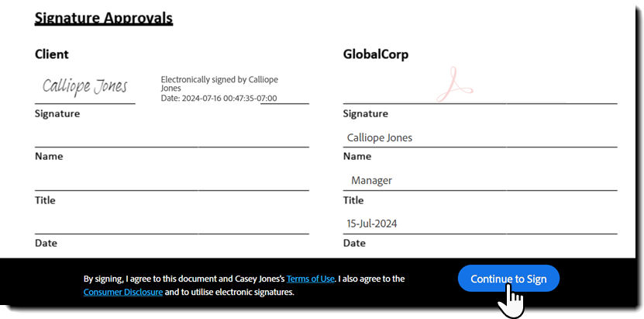The width and height of the screenshot is (644, 319).
Task: Open the Consumer Disclosure link
Action: (x=123, y=293)
